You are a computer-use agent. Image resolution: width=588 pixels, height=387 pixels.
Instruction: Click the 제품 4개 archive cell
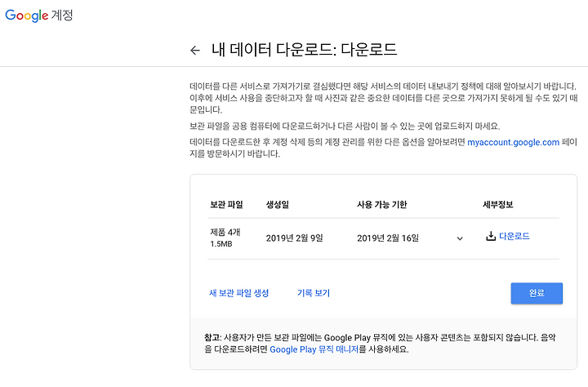[x=225, y=232]
